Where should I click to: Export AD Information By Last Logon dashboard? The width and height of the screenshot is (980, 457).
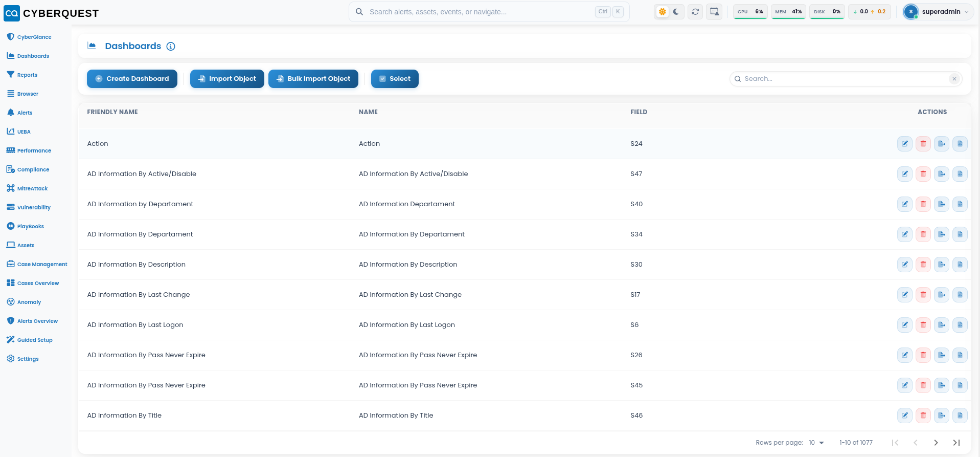point(942,325)
